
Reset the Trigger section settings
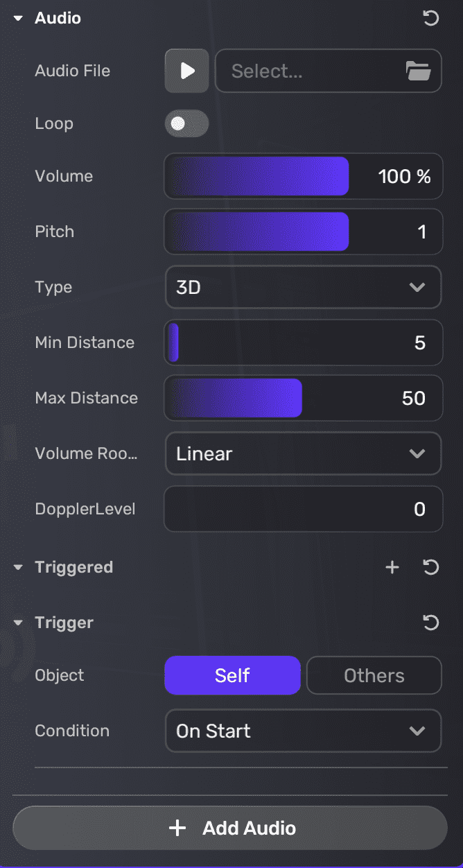(x=430, y=623)
